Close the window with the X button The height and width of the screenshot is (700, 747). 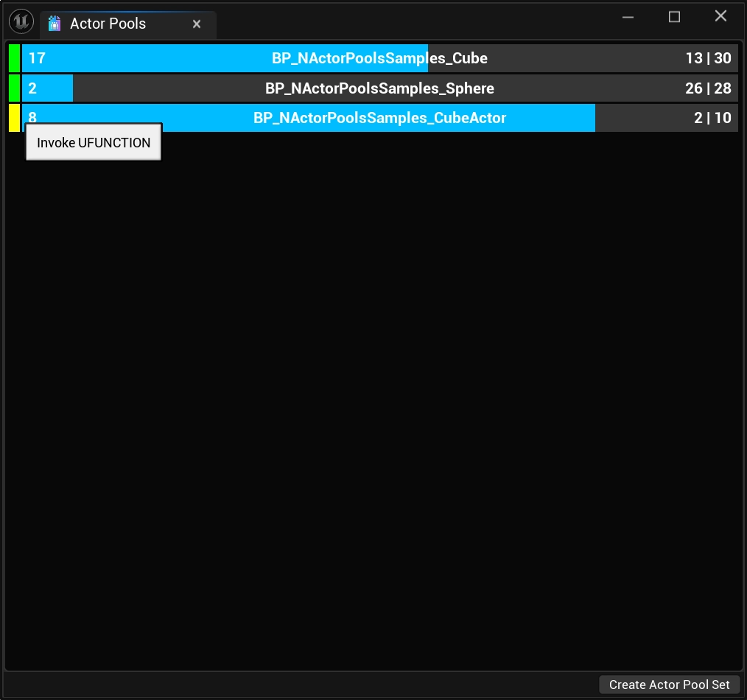pyautogui.click(x=720, y=16)
